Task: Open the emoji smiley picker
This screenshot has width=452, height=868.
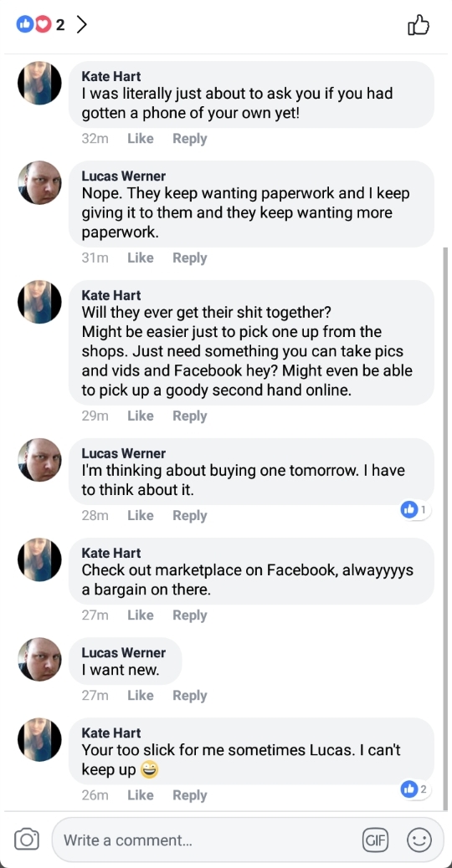Action: click(x=419, y=840)
